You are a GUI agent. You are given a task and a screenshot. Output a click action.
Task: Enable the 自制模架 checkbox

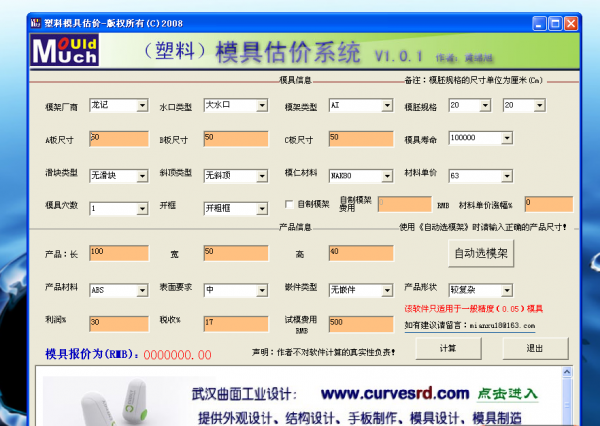pos(289,204)
